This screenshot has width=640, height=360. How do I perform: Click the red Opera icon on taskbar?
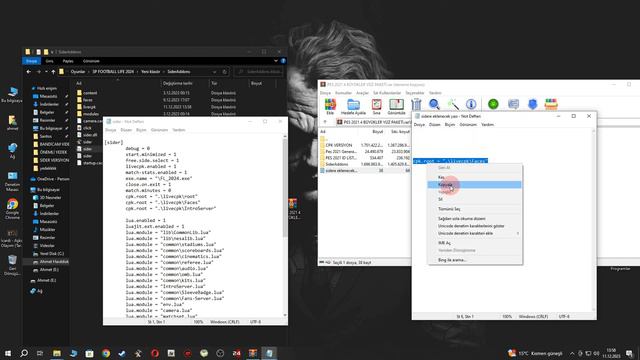pos(155,353)
